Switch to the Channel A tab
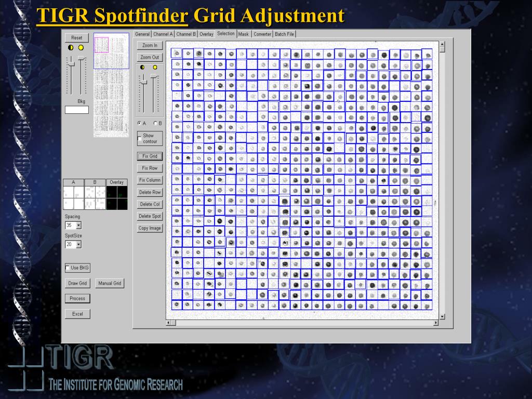This screenshot has width=532, height=399. tap(163, 34)
